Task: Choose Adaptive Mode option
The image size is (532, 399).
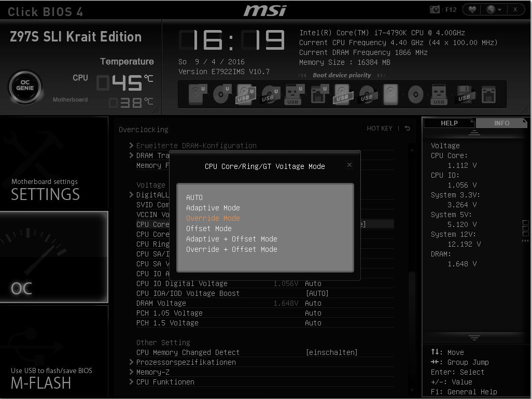Action: tap(213, 208)
